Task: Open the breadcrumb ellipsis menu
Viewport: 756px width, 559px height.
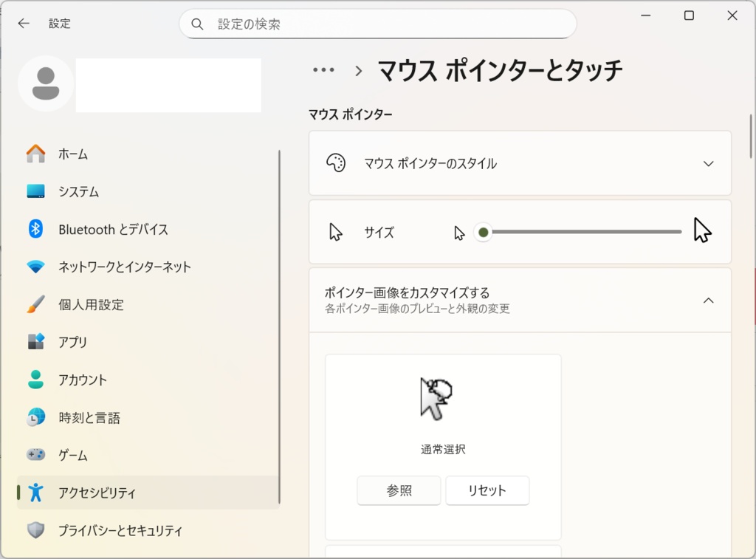Action: (323, 69)
